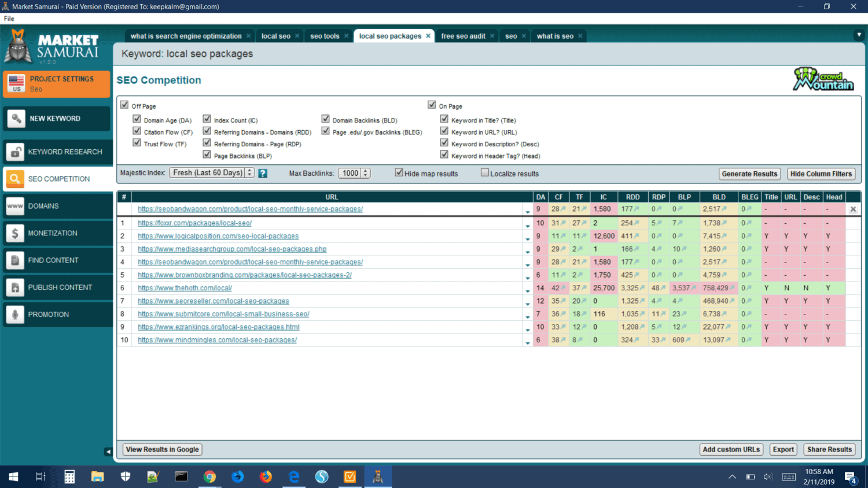868x488 pixels.
Task: Open Project Settings flag icon
Action: (x=16, y=84)
